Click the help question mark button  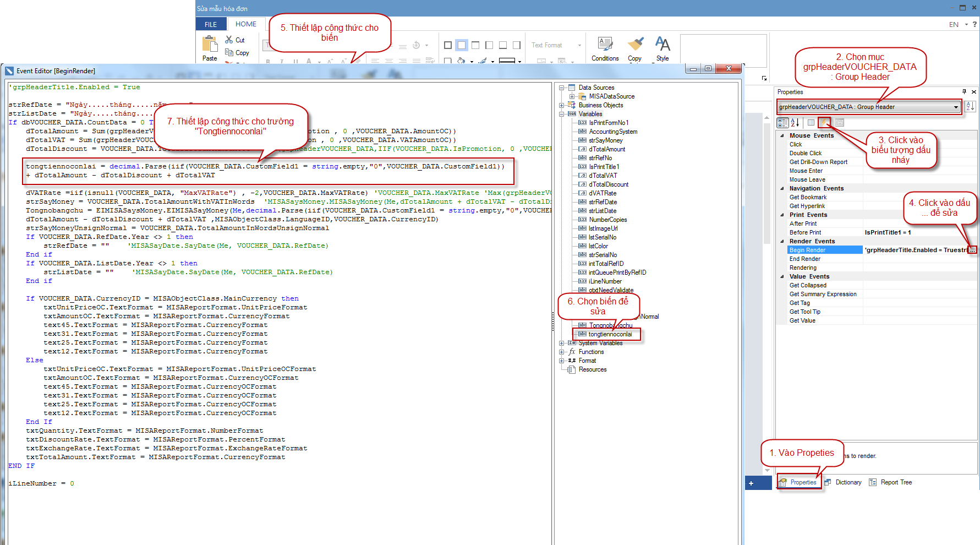tap(975, 24)
